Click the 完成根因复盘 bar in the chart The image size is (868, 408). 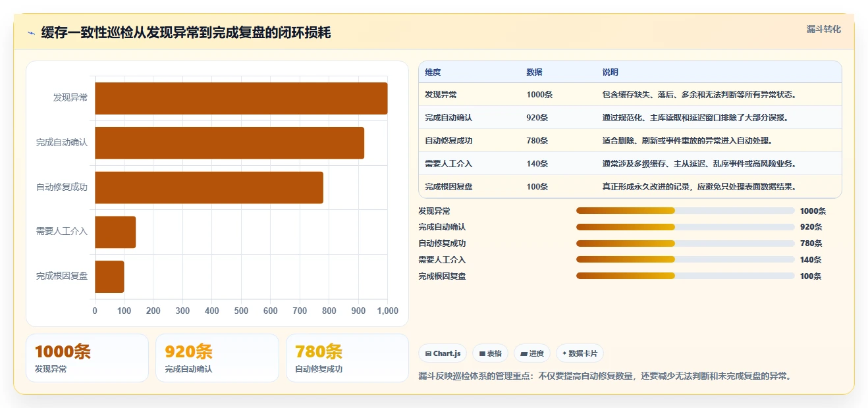(109, 277)
